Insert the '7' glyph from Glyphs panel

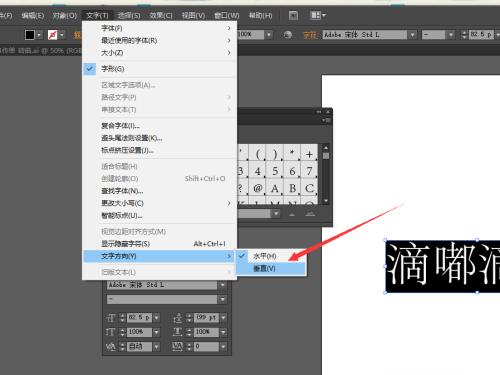tap(309, 171)
